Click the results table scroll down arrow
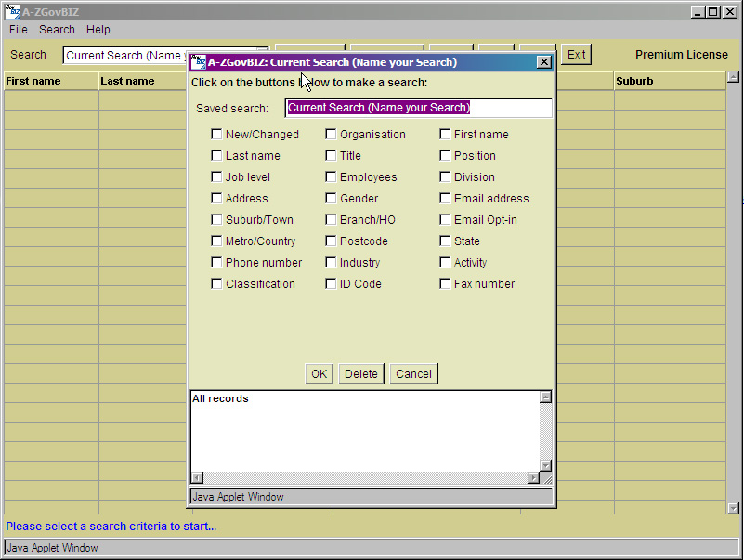This screenshot has width=744, height=560. coord(733,508)
